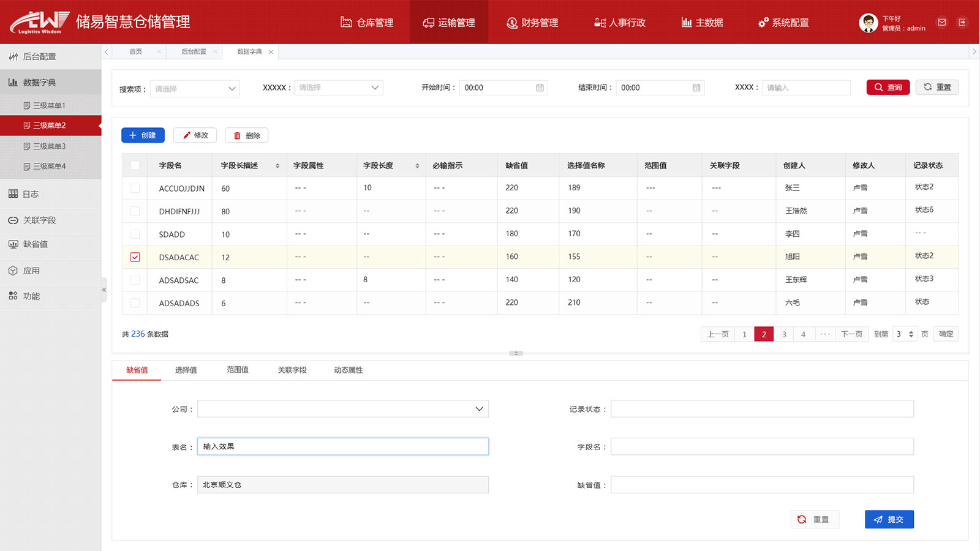
Task: Open 财务管理 in top menu
Action: 532,23
